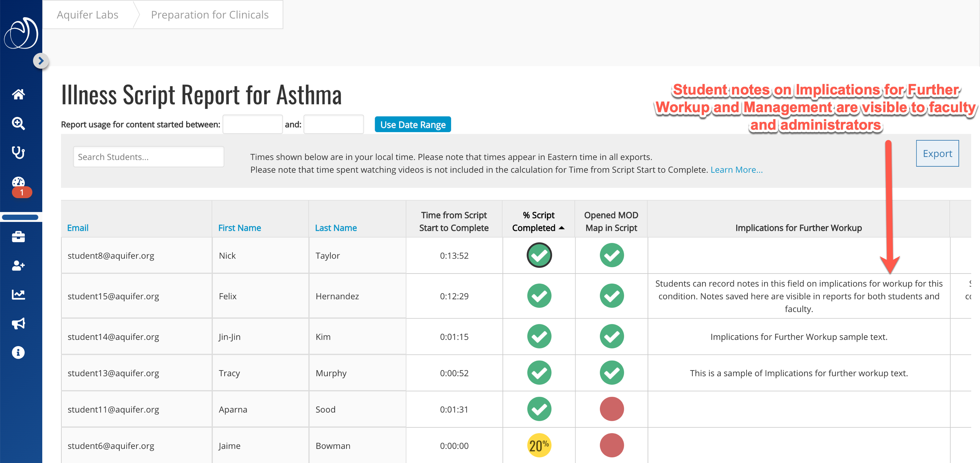Click the time value 0:13:52
The width and height of the screenshot is (980, 463).
454,256
